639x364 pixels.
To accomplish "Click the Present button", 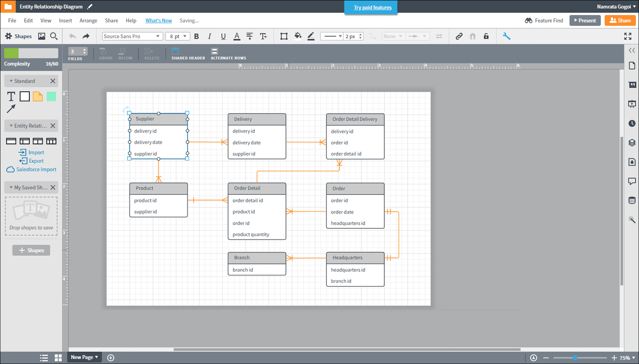I will pyautogui.click(x=585, y=20).
